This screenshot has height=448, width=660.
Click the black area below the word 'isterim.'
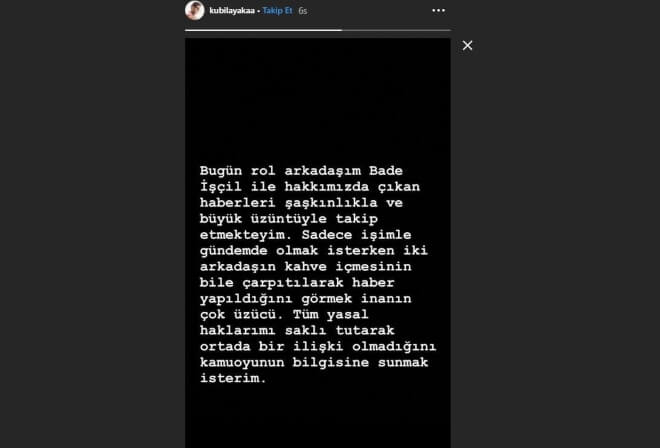click(318, 417)
